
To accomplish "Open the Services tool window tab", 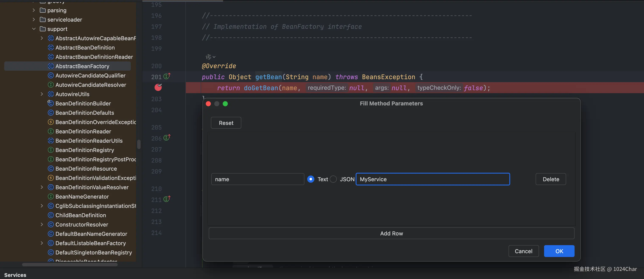I will click(x=15, y=275).
